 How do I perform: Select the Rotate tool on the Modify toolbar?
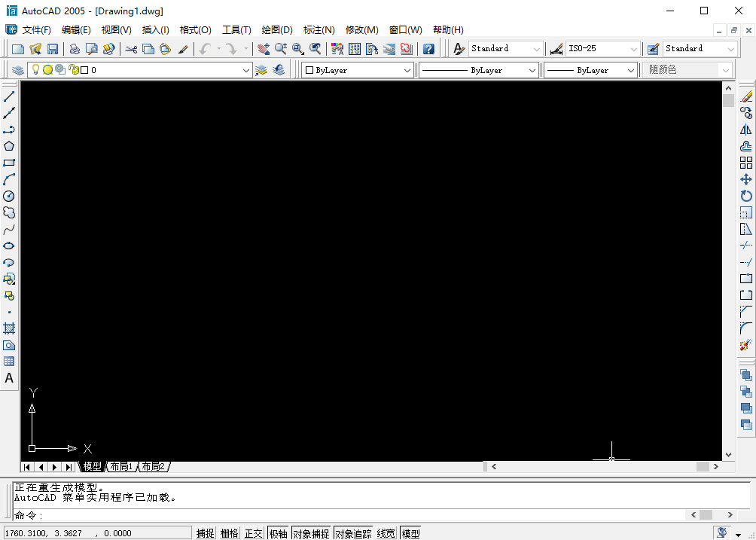pos(746,196)
